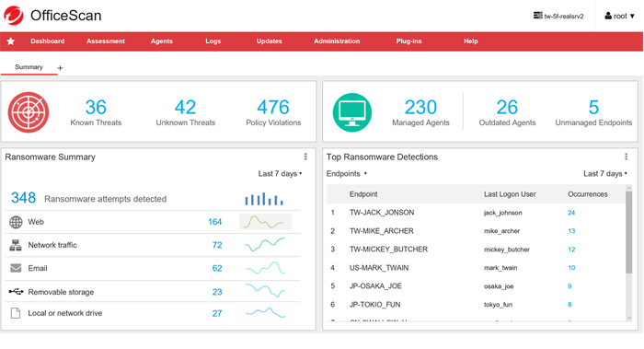Open favorites star in navigation bar
The height and width of the screenshot is (349, 644).
pyautogui.click(x=11, y=41)
